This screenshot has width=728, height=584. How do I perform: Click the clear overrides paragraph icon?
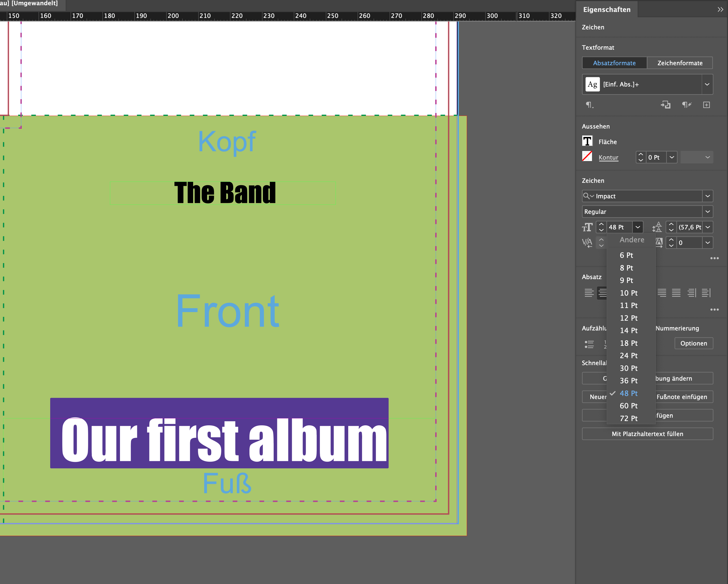click(686, 105)
